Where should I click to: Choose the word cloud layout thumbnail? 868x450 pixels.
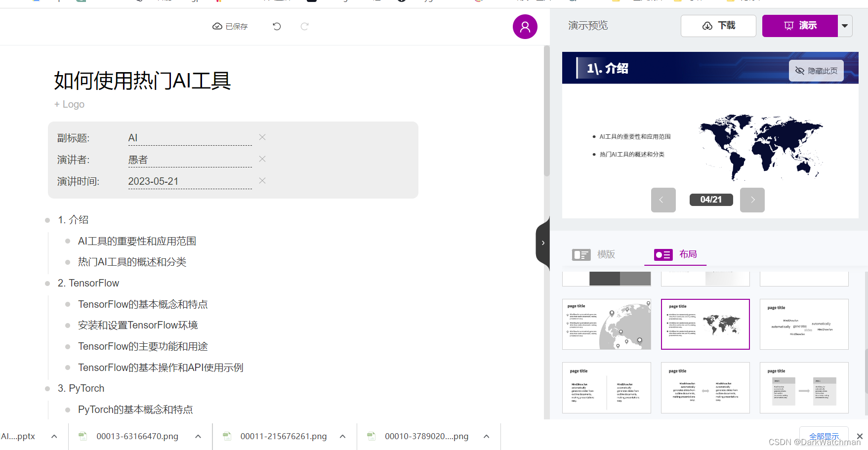(x=804, y=324)
